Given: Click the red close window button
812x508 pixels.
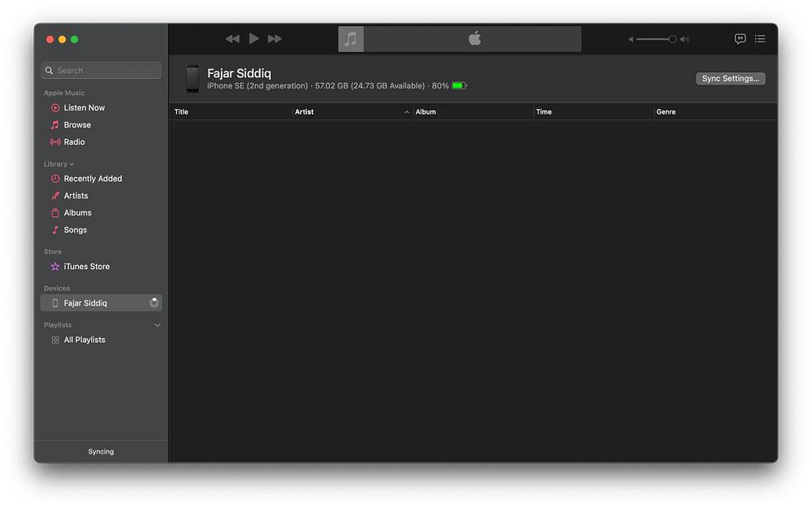Looking at the screenshot, I should click(50, 39).
